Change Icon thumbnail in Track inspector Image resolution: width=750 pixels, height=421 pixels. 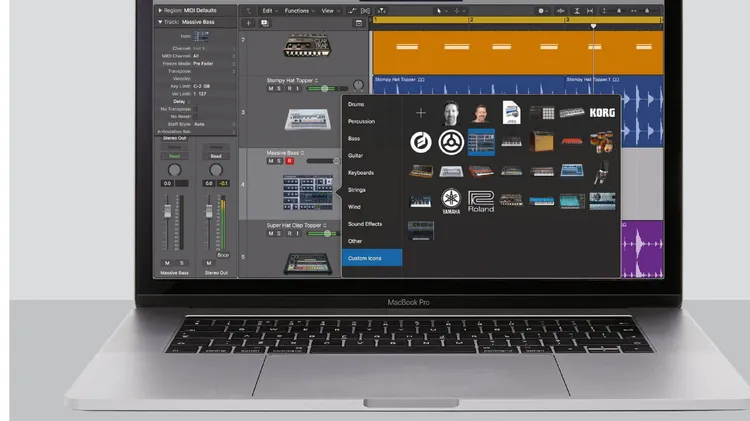point(200,36)
